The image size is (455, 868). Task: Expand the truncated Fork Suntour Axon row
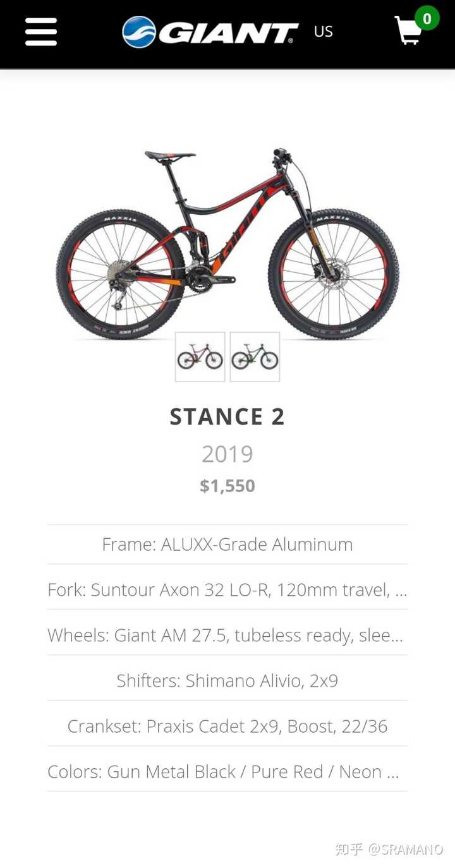tap(227, 590)
